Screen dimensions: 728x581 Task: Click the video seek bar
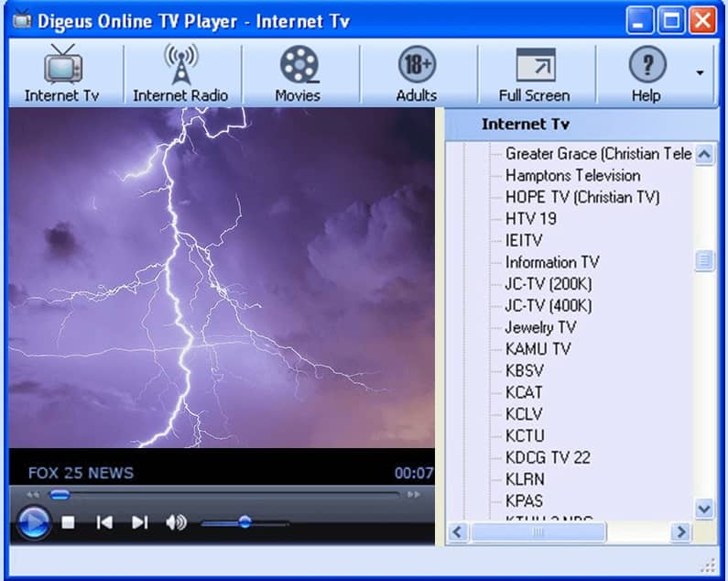point(229,495)
